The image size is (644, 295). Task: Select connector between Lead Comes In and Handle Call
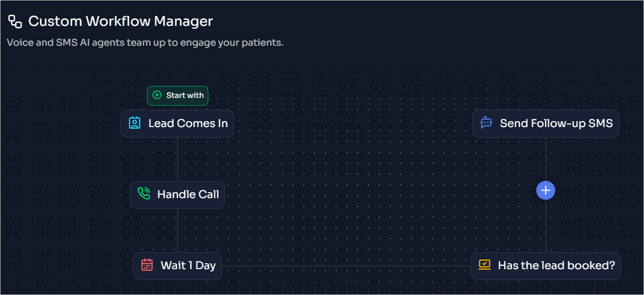[x=178, y=159]
